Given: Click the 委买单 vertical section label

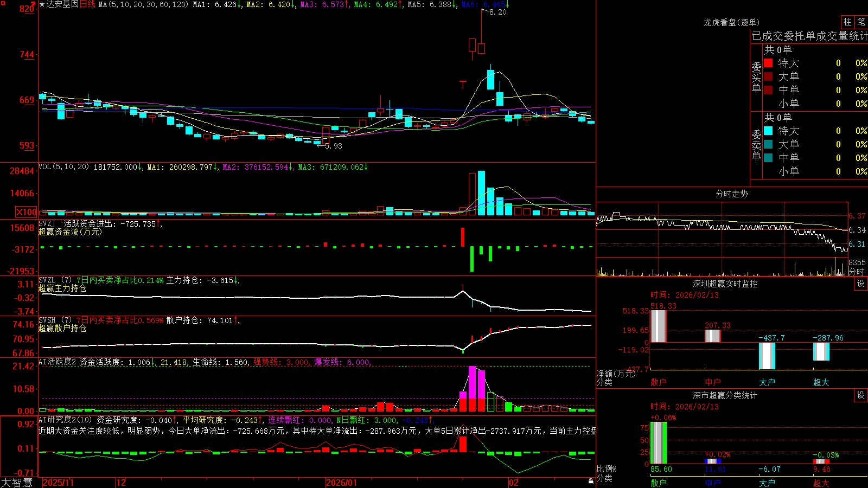Looking at the screenshot, I should [x=756, y=78].
